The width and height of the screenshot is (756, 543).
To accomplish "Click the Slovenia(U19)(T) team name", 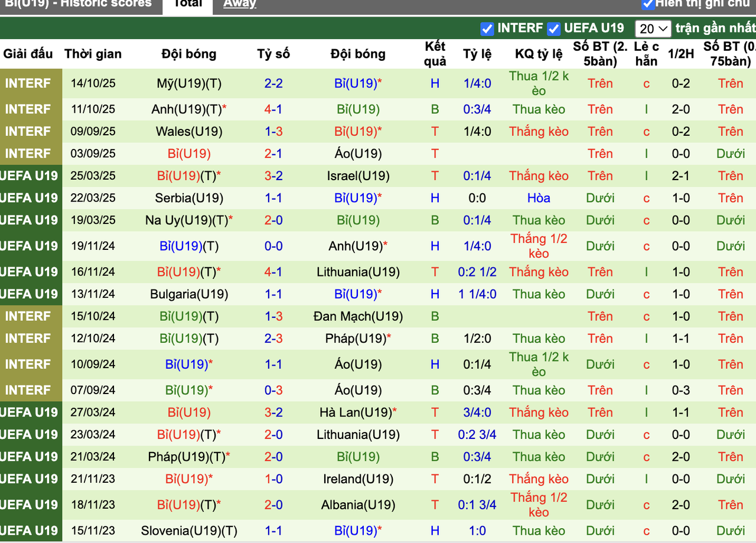I will pos(189,531).
